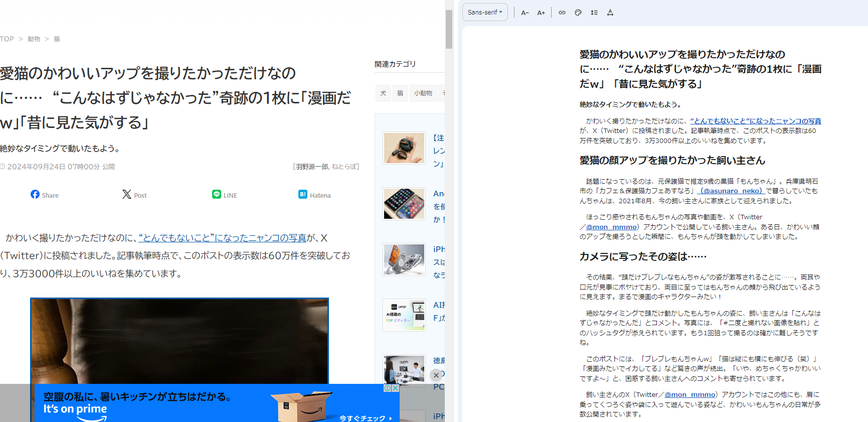
Task: Open the iPhone MagSafe stand thumbnail
Action: [404, 259]
